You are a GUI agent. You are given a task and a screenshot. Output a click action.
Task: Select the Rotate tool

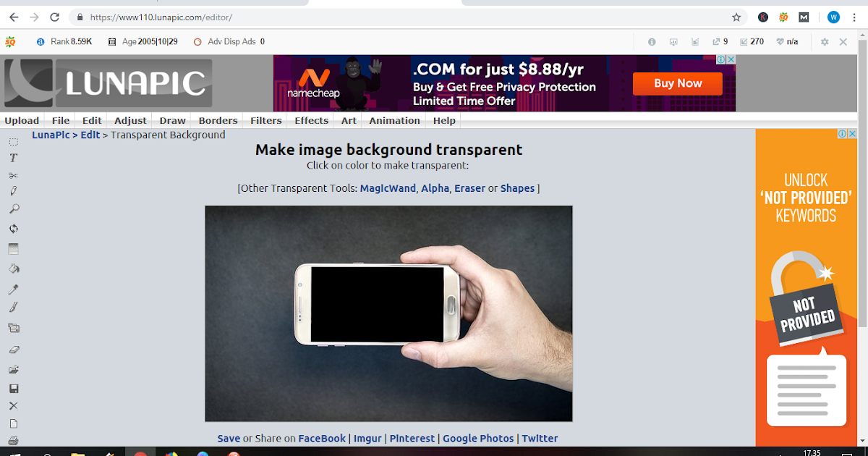(13, 228)
